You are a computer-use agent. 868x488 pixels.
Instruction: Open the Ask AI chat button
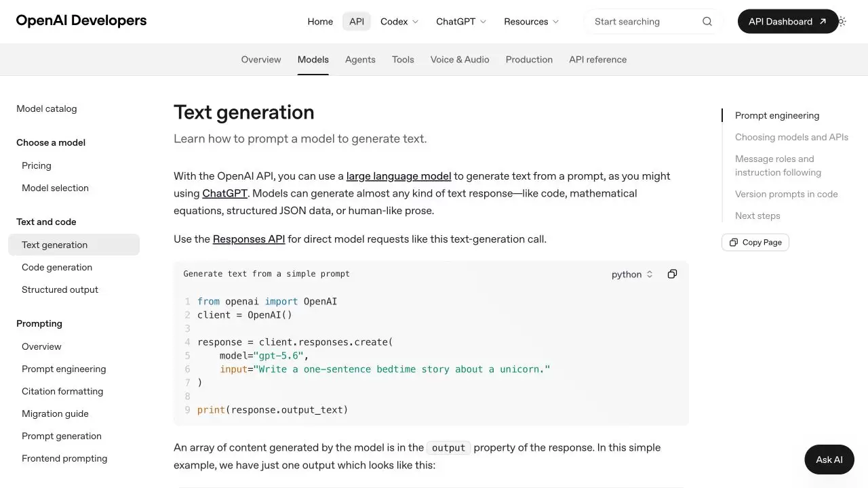pos(829,460)
